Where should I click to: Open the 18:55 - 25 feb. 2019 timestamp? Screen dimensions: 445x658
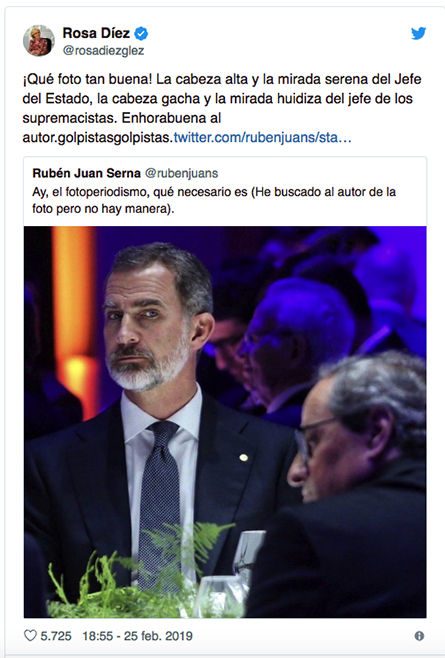click(x=137, y=636)
